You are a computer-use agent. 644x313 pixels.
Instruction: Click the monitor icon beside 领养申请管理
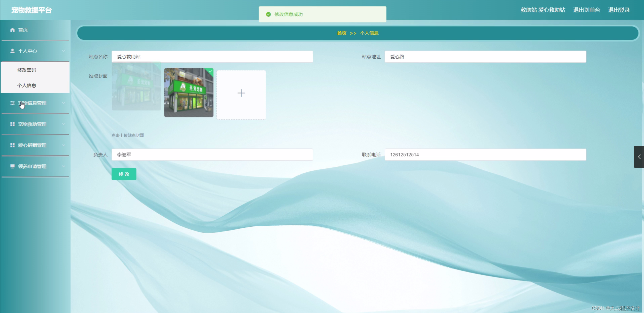pos(12,166)
